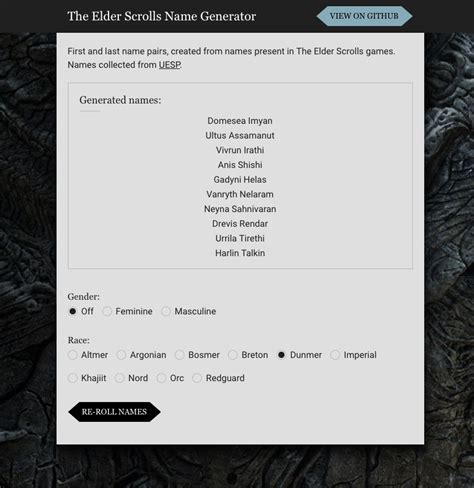This screenshot has width=474, height=488.
Task: Click the Dunmer race radio button
Action: coord(281,355)
